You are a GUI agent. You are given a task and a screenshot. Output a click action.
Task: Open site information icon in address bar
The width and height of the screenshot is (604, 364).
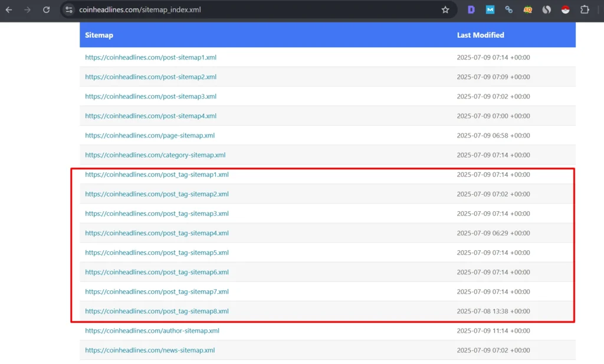[x=69, y=9]
